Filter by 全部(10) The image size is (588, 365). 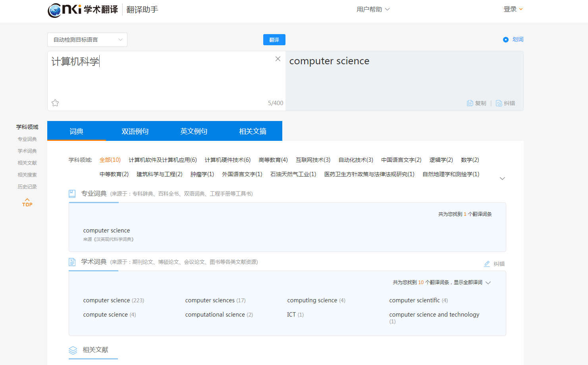coord(110,160)
